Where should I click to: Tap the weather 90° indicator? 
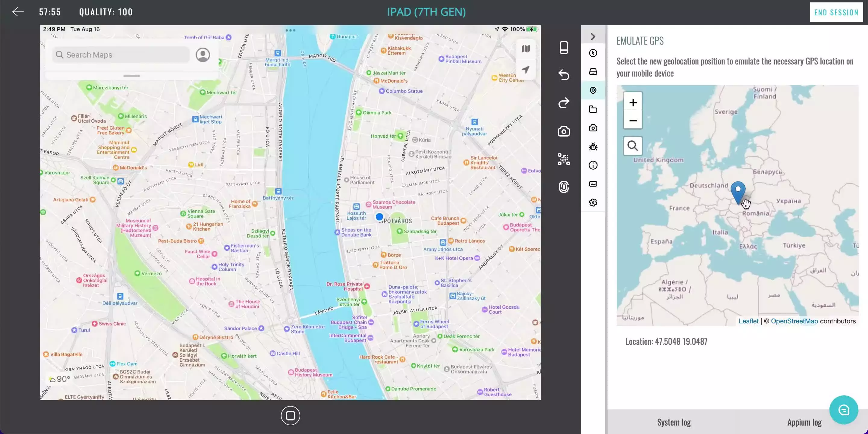coord(60,379)
